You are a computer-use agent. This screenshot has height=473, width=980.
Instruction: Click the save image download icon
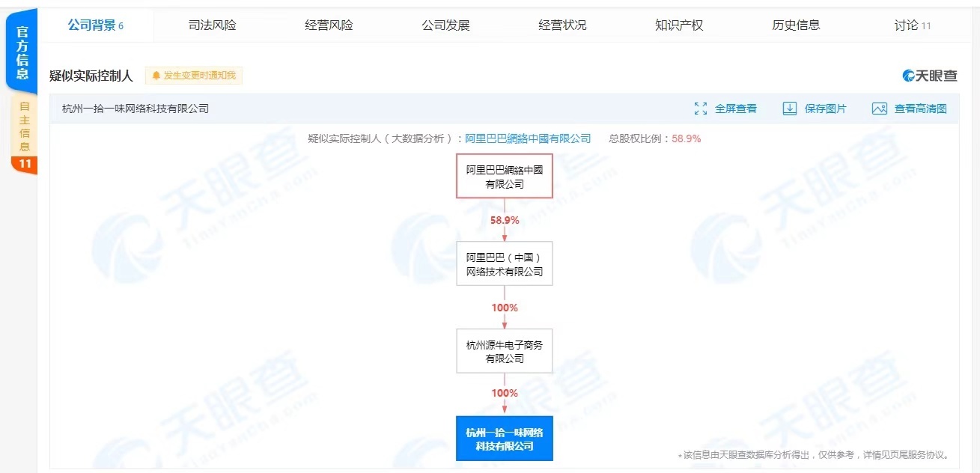[x=790, y=109]
